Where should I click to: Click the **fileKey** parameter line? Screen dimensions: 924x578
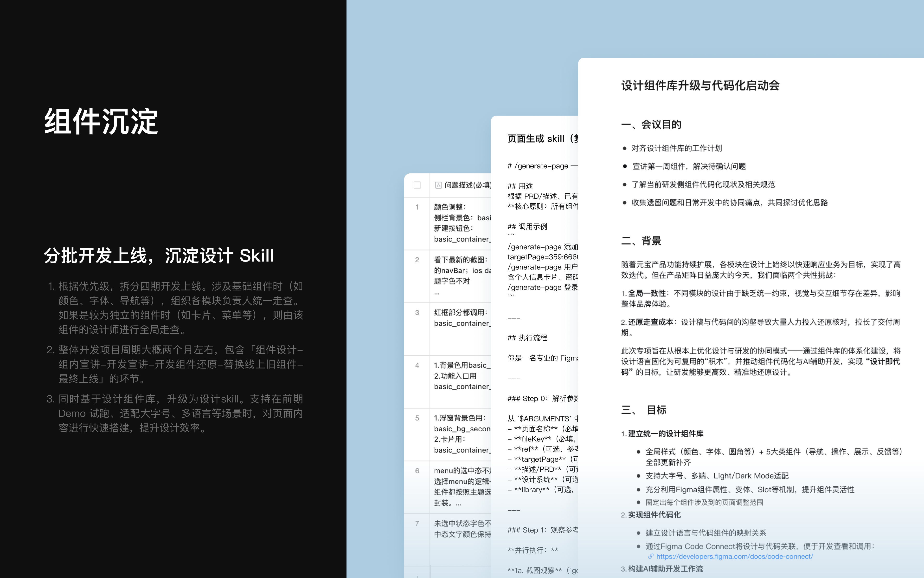(543, 439)
